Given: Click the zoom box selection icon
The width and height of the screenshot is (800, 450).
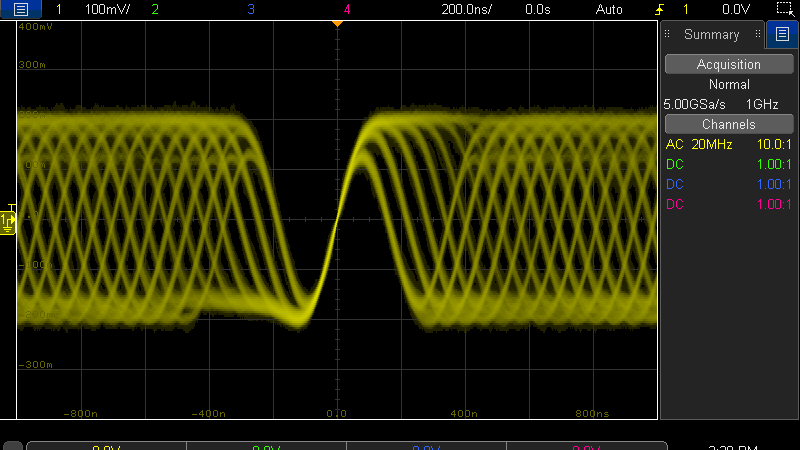Looking at the screenshot, I should [x=784, y=9].
